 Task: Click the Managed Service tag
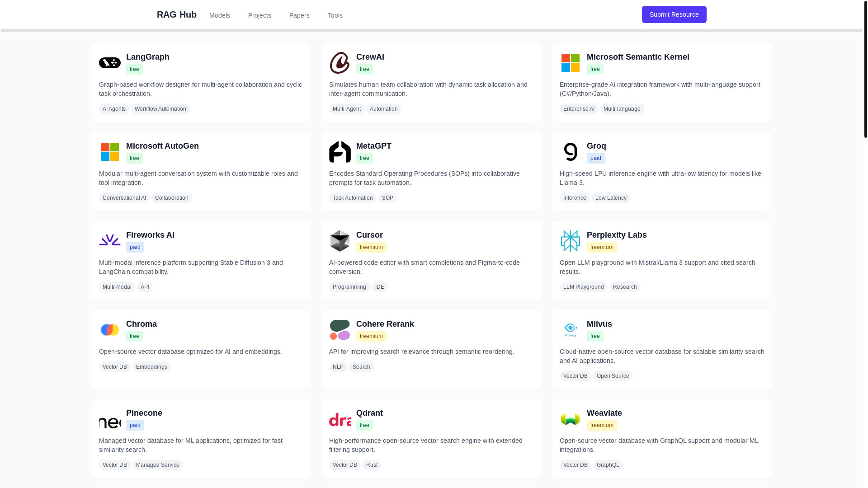(x=158, y=465)
